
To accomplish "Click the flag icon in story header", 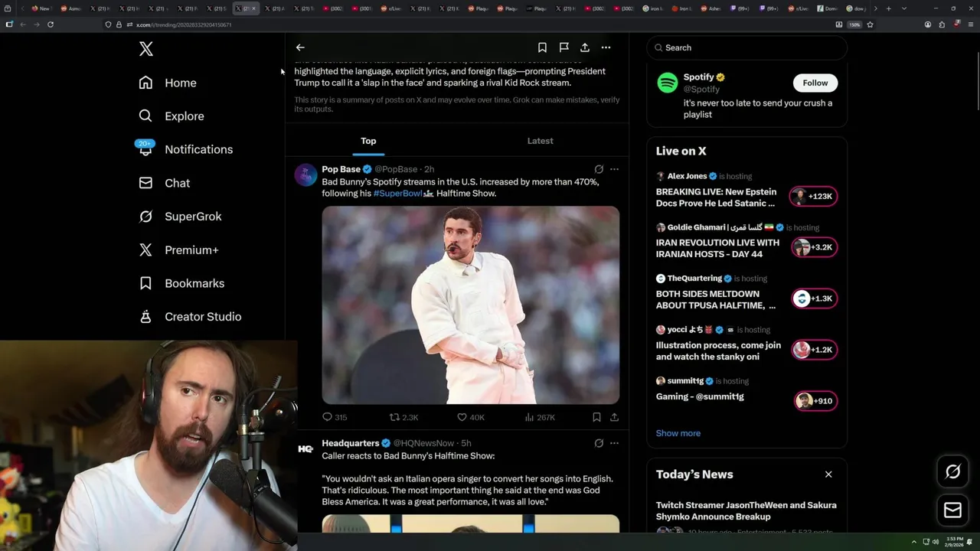I will click(x=563, y=47).
